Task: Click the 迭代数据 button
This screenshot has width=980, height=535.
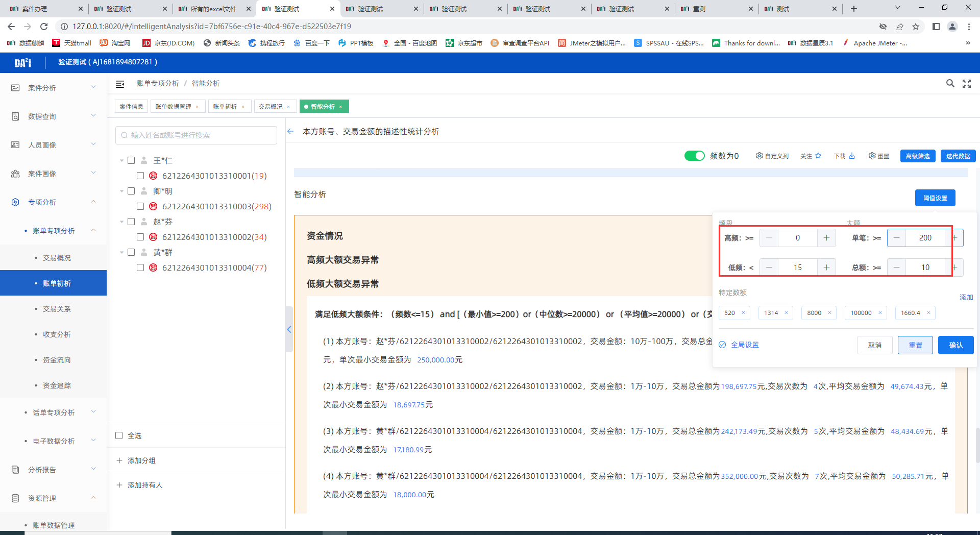Action: pyautogui.click(x=958, y=156)
